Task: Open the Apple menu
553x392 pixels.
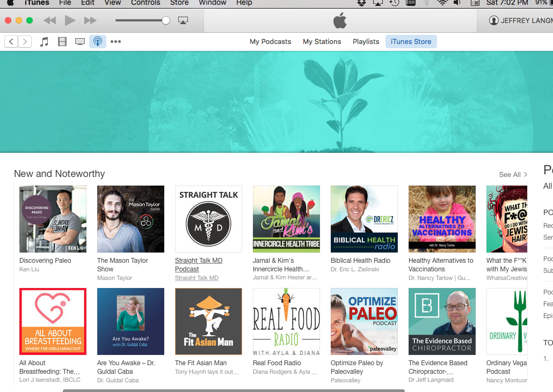Action: pos(11,3)
